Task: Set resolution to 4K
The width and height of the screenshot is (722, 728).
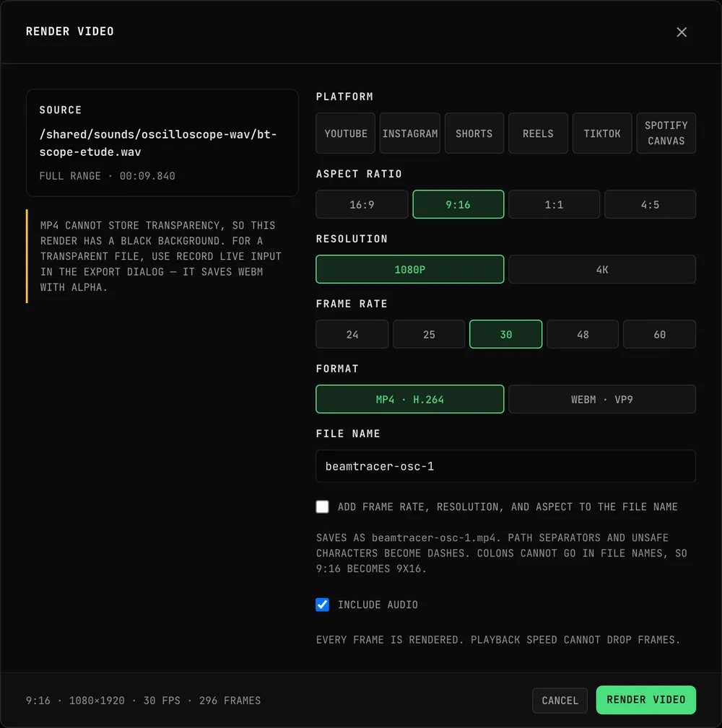Action: coord(602,269)
